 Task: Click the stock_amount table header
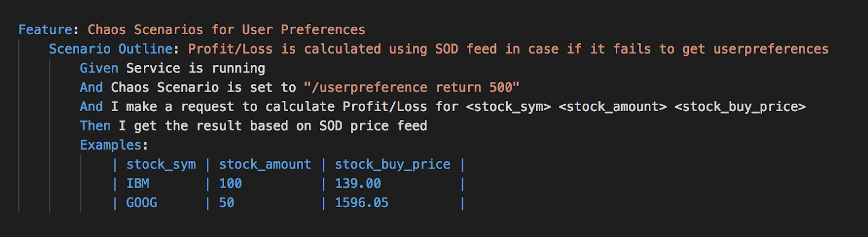[x=265, y=164]
